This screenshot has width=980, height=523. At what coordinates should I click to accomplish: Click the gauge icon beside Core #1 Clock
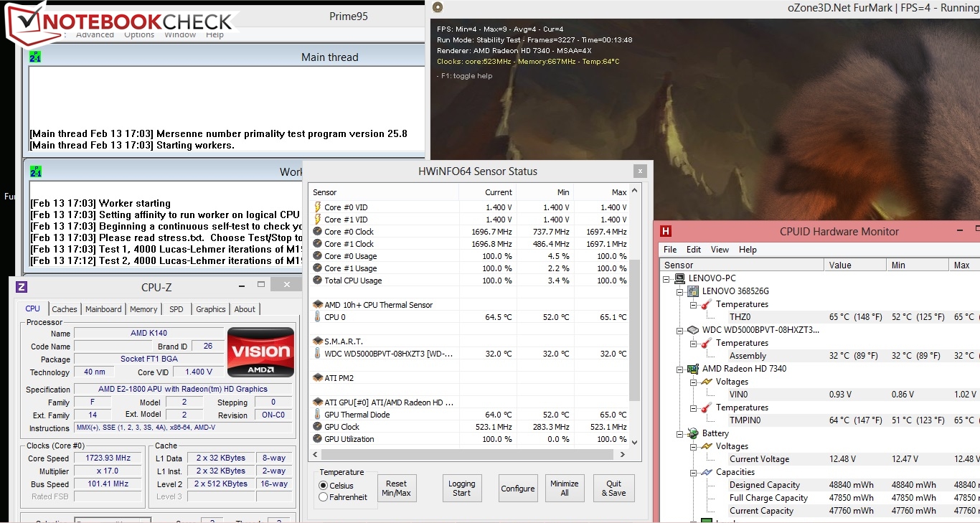pyautogui.click(x=318, y=244)
